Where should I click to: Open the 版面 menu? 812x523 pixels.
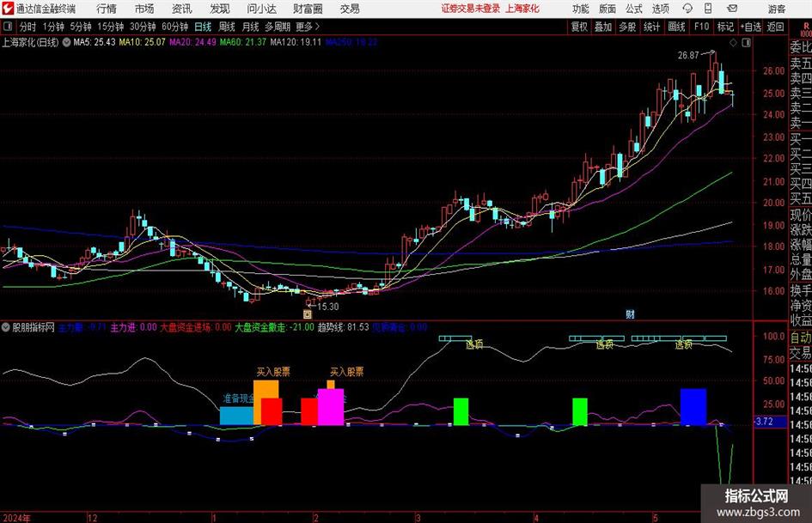[x=607, y=9]
